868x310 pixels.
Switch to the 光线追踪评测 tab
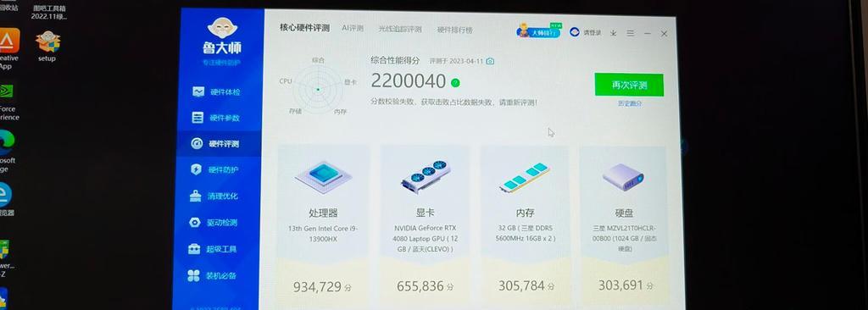[400, 29]
